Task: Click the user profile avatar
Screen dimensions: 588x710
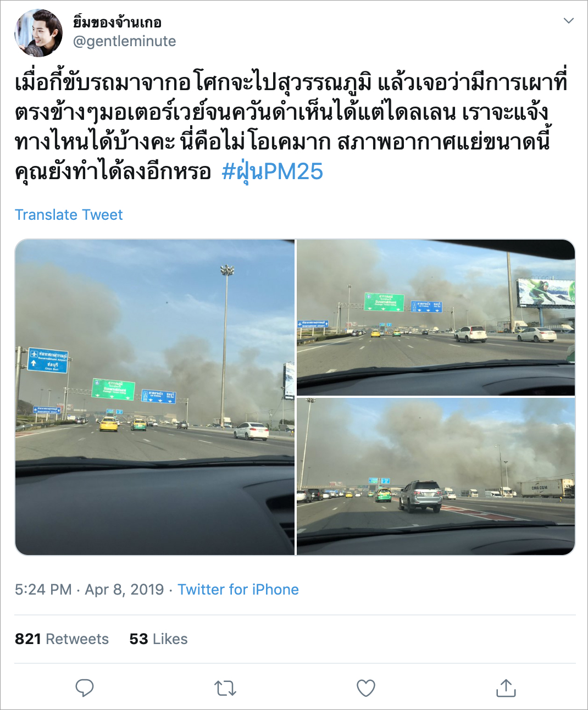Action: point(38,33)
